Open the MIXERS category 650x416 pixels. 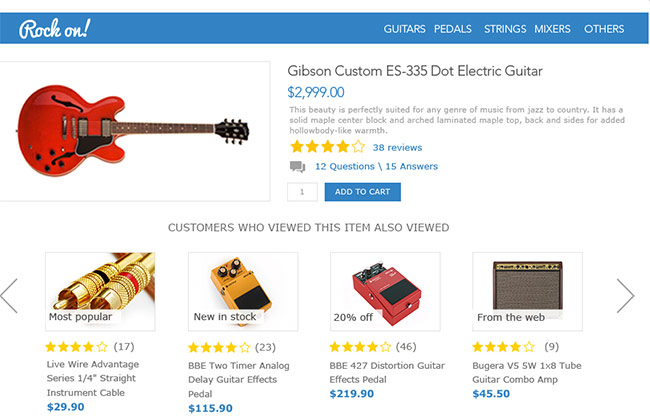coord(551,29)
